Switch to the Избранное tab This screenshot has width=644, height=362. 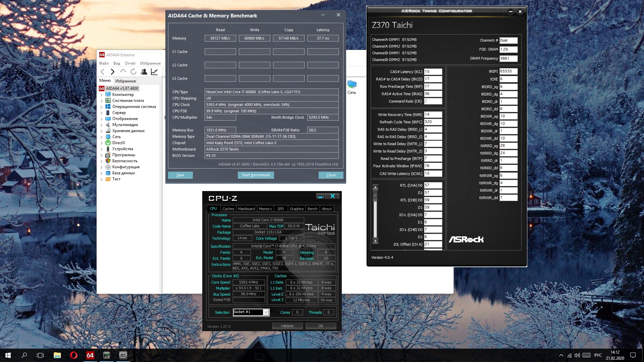pos(125,81)
